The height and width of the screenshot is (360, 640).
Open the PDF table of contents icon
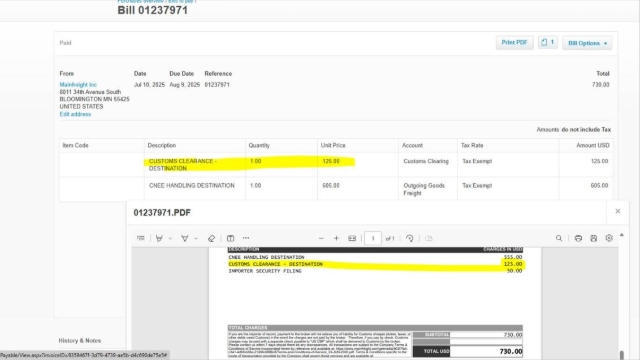141,238
